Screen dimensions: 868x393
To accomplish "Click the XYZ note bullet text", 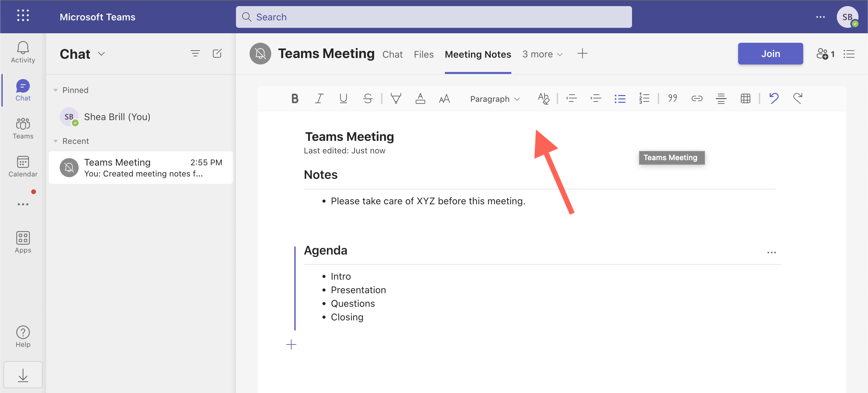I will pyautogui.click(x=428, y=201).
